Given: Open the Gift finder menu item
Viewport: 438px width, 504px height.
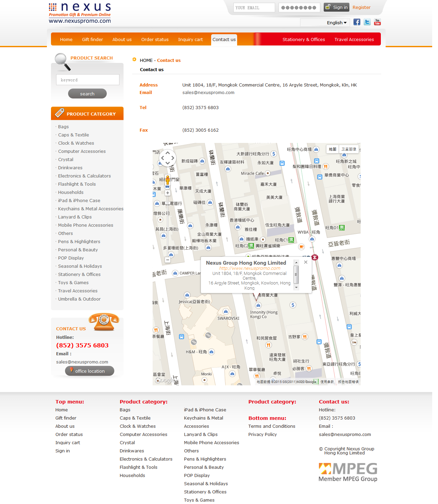Looking at the screenshot, I should tap(92, 40).
